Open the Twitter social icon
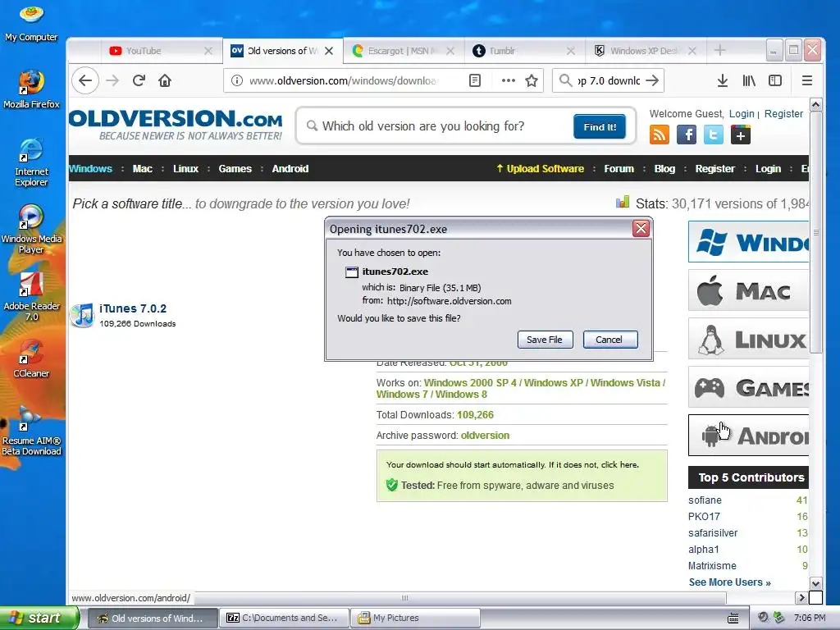This screenshot has width=840, height=630. 713,135
